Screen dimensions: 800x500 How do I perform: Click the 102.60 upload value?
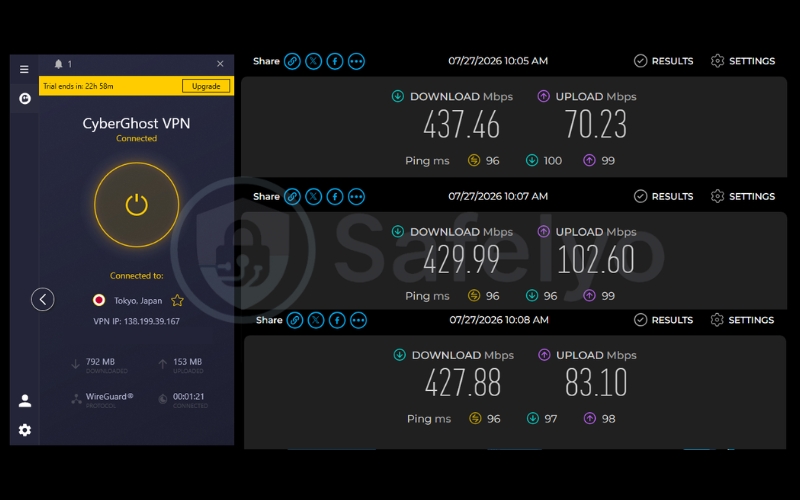point(595,260)
